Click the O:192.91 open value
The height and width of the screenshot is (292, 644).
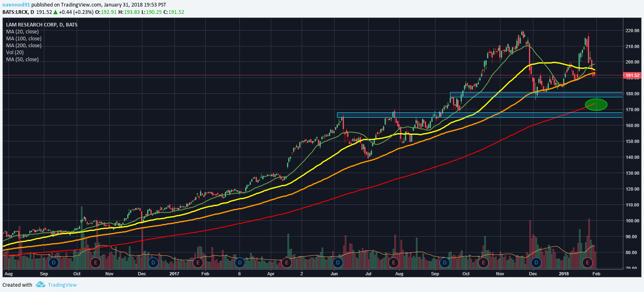tap(106, 12)
